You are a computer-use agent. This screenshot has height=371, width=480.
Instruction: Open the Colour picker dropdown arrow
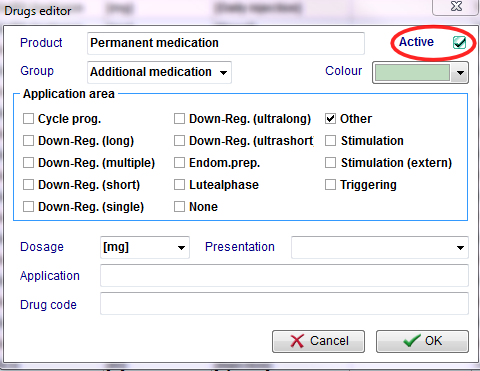460,72
